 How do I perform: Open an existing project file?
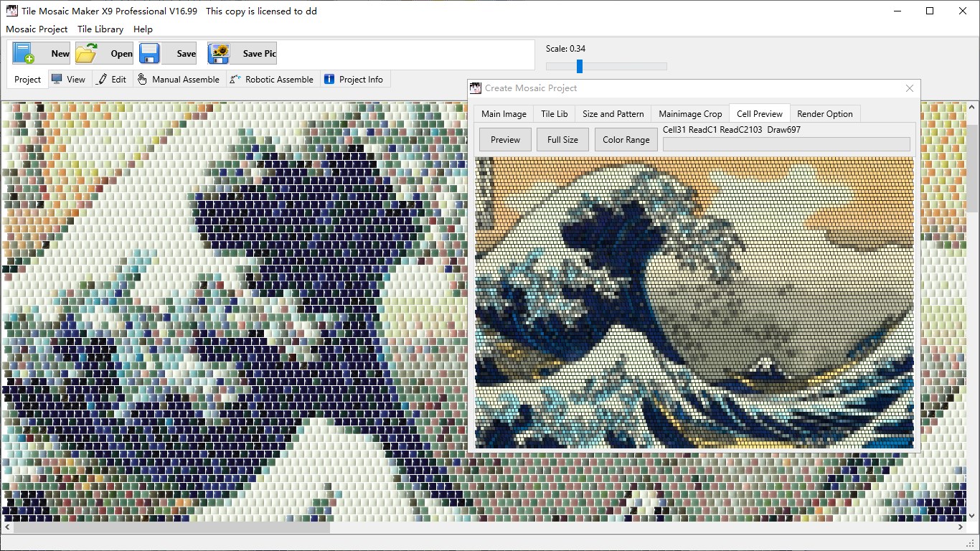103,53
